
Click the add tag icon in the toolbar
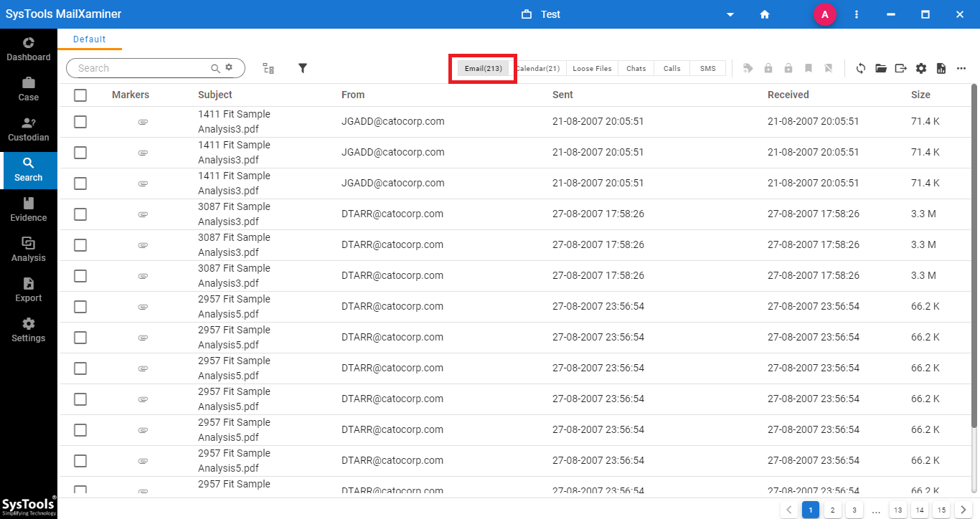[748, 68]
